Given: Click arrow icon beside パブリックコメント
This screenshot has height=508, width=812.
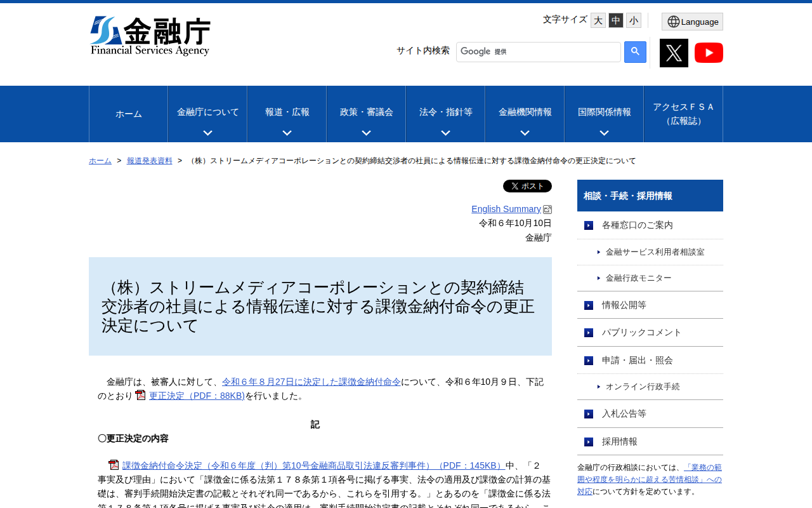Looking at the screenshot, I should (x=589, y=333).
